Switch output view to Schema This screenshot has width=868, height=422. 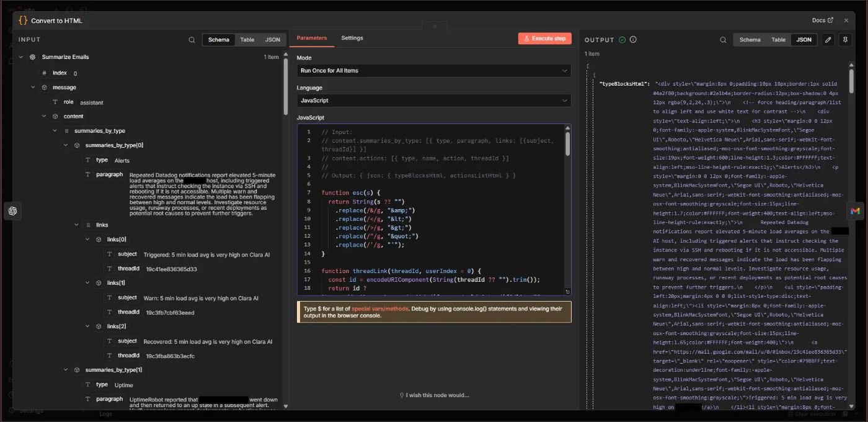[750, 40]
